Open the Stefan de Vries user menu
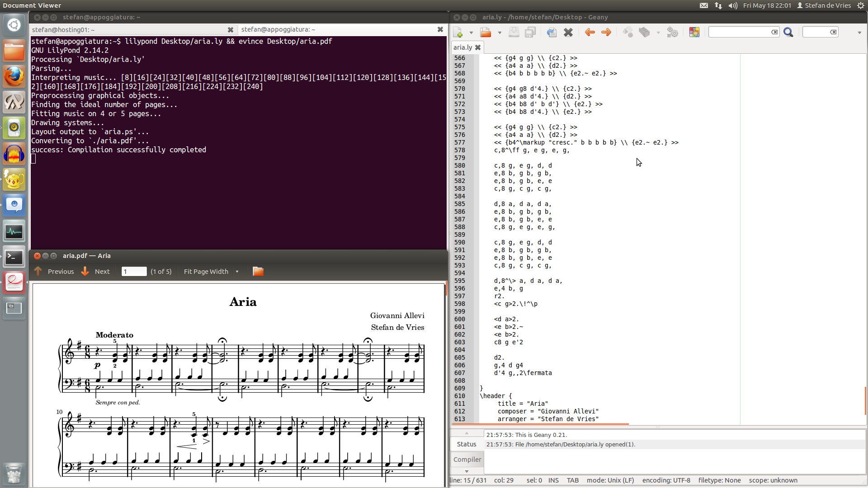This screenshot has height=488, width=868. 824,5
